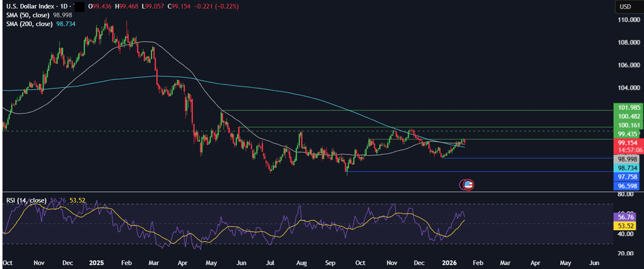Image resolution: width=644 pixels, height=269 pixels.
Task: Click the US flag economic event icon
Action: 469,185
